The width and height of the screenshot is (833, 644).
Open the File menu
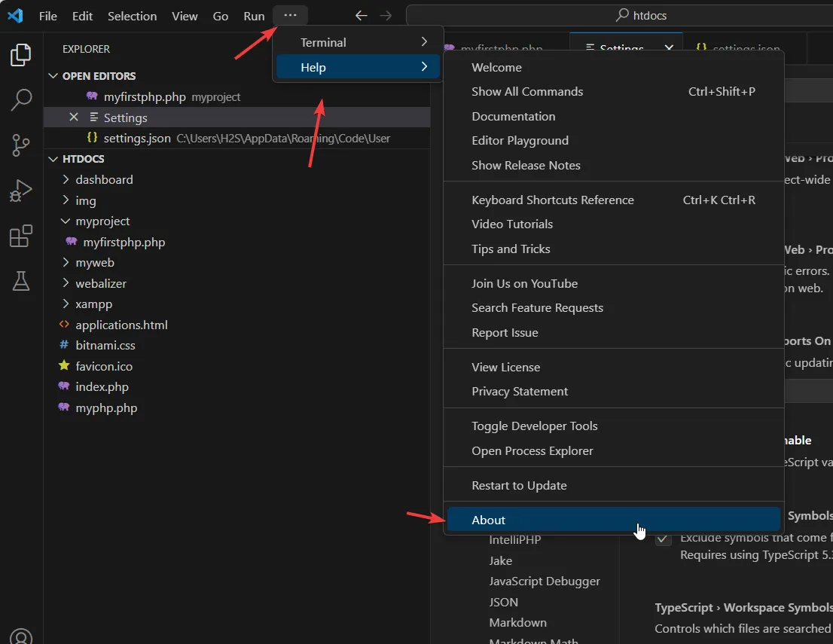(x=47, y=16)
